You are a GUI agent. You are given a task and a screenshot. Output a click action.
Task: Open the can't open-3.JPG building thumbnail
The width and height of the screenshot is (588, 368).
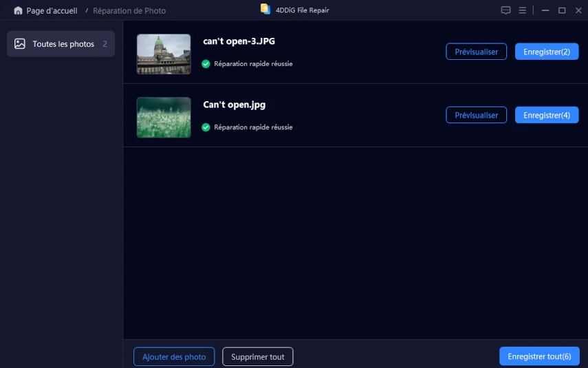tap(164, 54)
